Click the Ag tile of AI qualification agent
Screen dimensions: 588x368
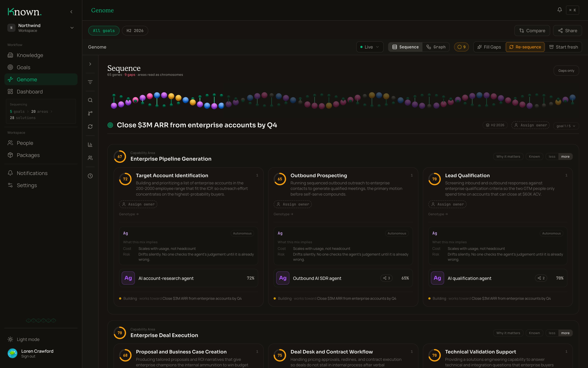point(437,278)
